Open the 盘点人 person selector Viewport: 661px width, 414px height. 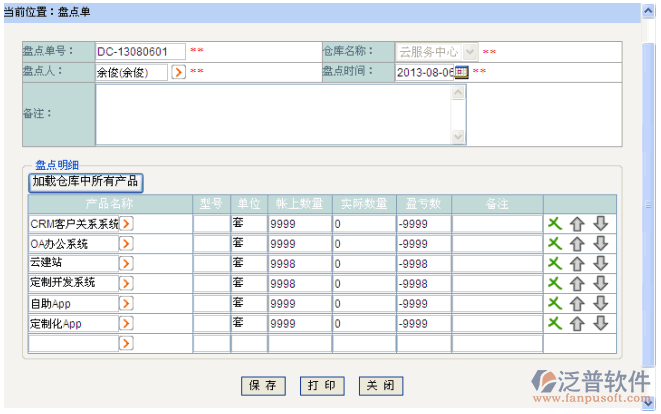[178, 72]
